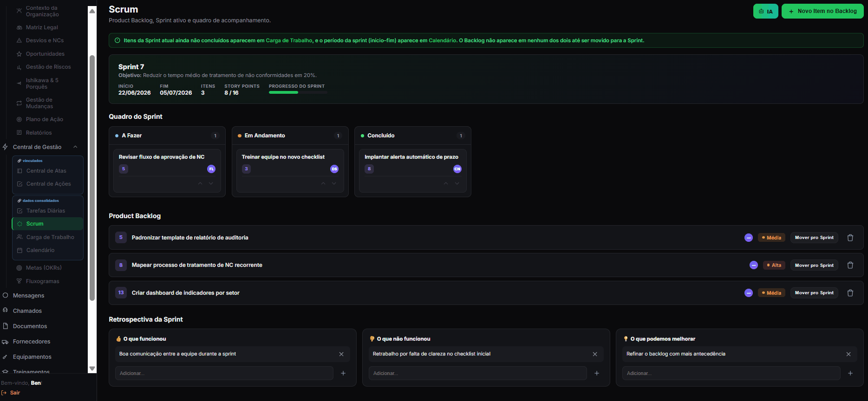
Task: Click the FL avatar on Revisar fluxo card
Action: tap(211, 169)
